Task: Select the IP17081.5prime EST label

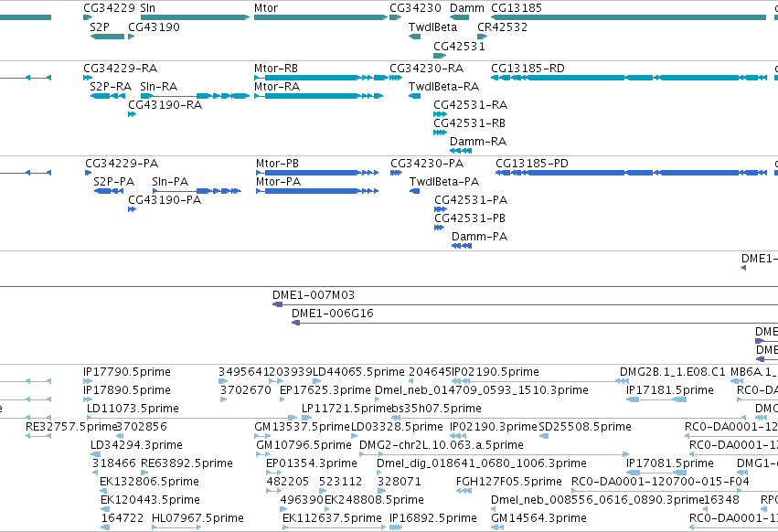Action: click(670, 463)
